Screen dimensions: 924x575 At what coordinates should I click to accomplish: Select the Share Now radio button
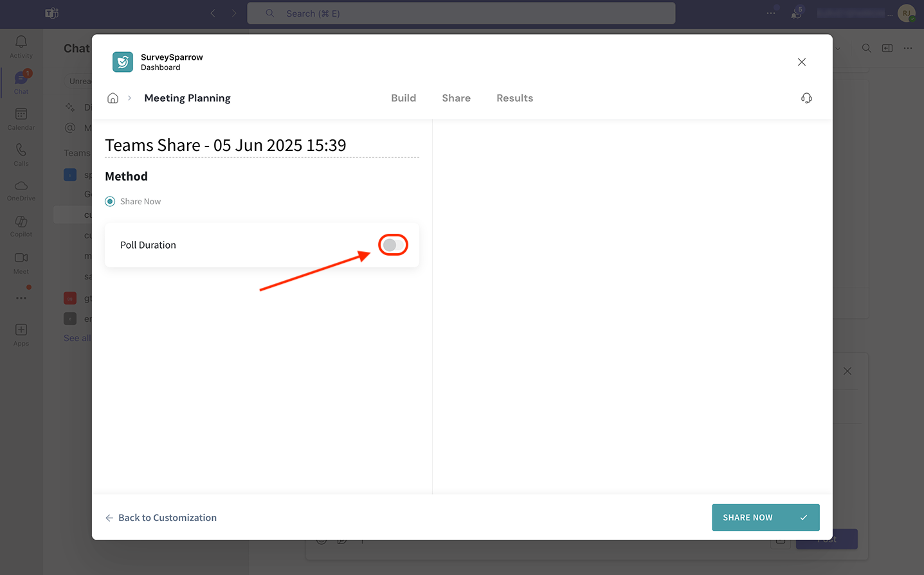click(x=110, y=202)
